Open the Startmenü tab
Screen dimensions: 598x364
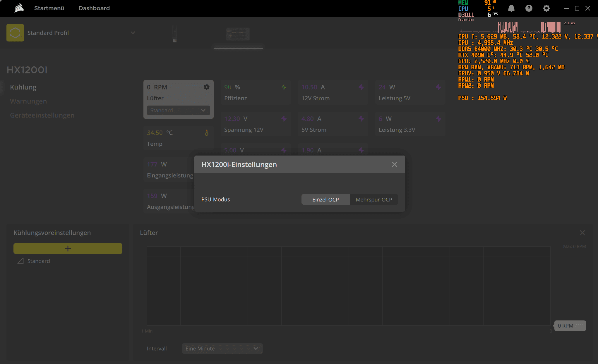click(x=49, y=8)
